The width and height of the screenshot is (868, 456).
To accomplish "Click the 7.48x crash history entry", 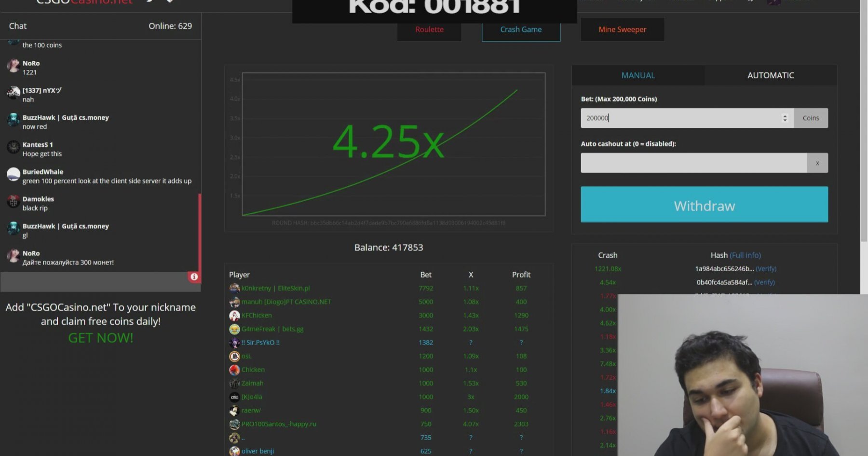I will point(608,364).
